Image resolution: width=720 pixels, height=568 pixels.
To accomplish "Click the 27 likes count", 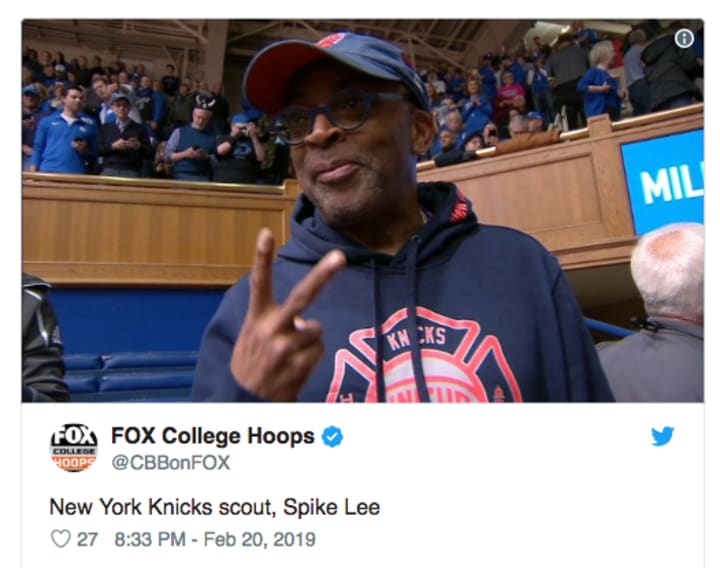I will [87, 539].
